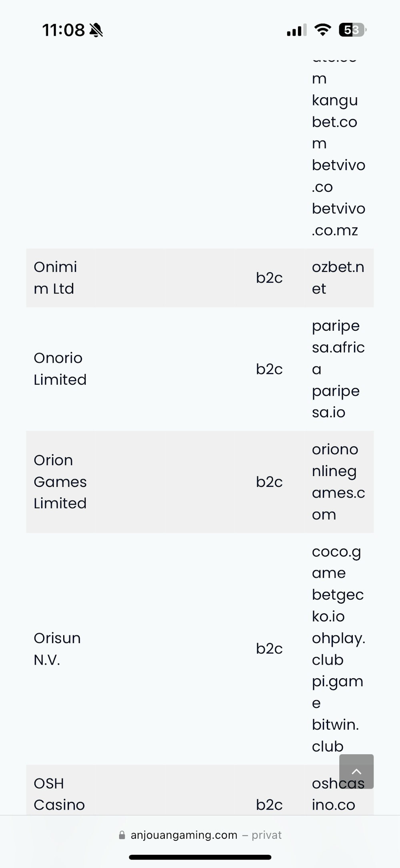The width and height of the screenshot is (400, 868).
Task: Open the bitwin.club domain entry
Action: [335, 735]
